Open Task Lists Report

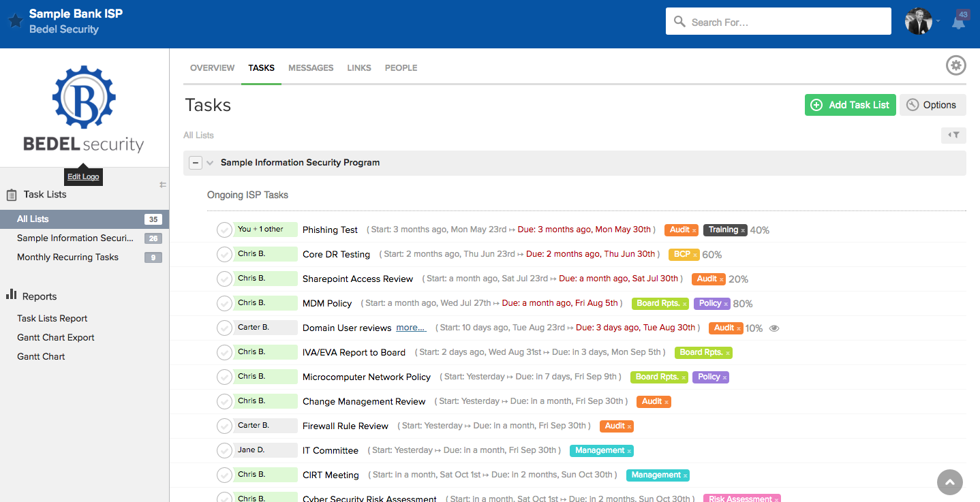52,319
